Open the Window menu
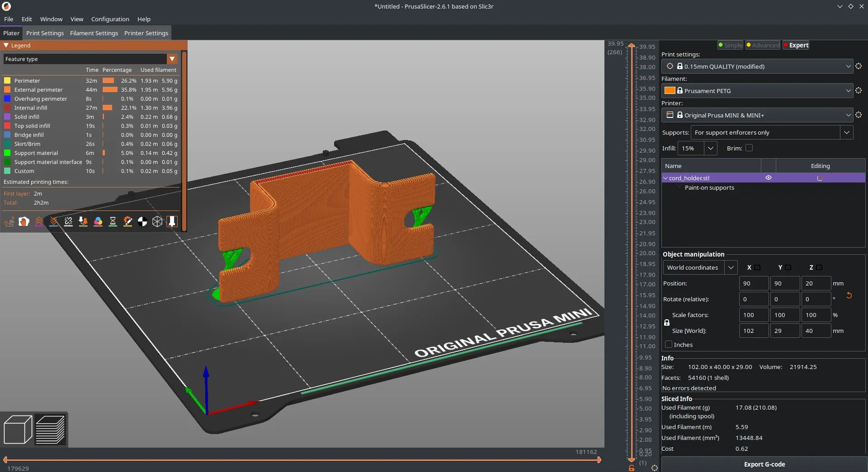The width and height of the screenshot is (868, 472). (x=51, y=19)
